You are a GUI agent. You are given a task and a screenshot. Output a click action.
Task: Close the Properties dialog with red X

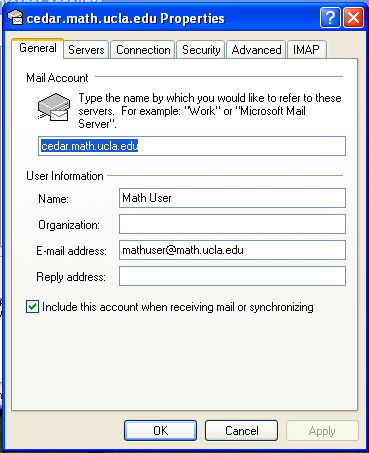pyautogui.click(x=353, y=18)
